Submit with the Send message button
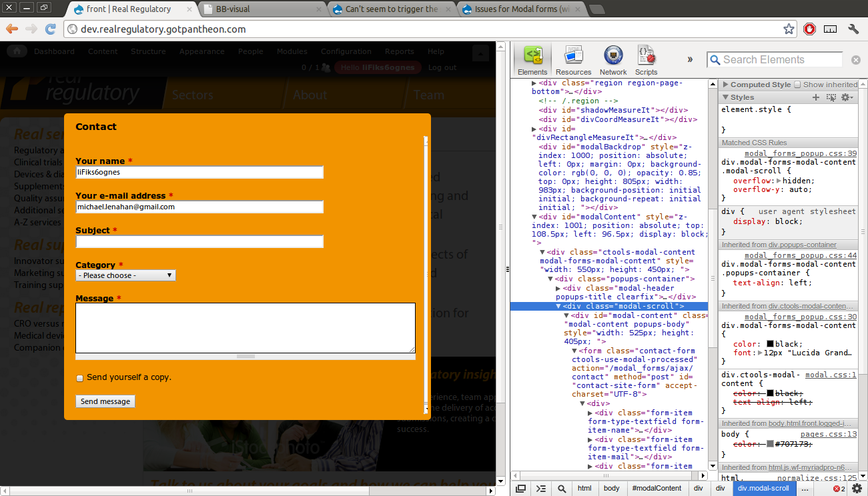The height and width of the screenshot is (496, 868). tap(105, 401)
